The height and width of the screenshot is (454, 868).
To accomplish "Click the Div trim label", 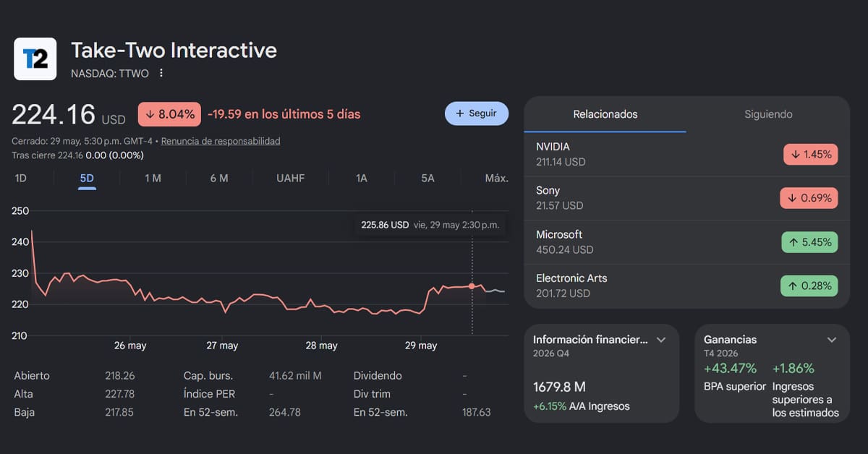I will click(372, 394).
